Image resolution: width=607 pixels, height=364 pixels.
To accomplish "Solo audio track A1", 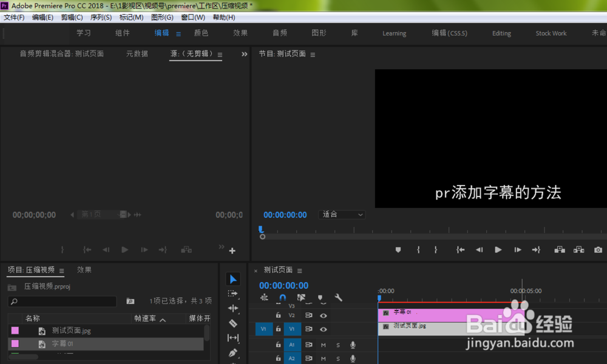I will (338, 345).
